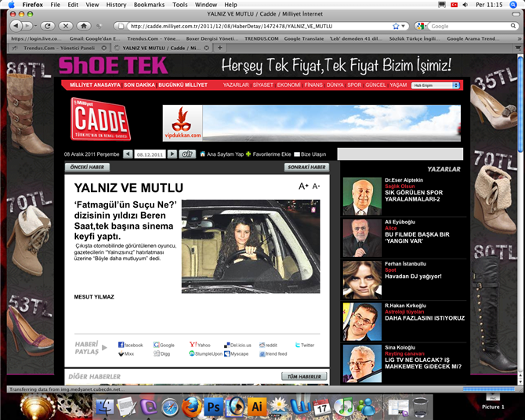This screenshot has height=420, width=525.
Task: Click SONRAKİ HABER button
Action: pyautogui.click(x=306, y=167)
